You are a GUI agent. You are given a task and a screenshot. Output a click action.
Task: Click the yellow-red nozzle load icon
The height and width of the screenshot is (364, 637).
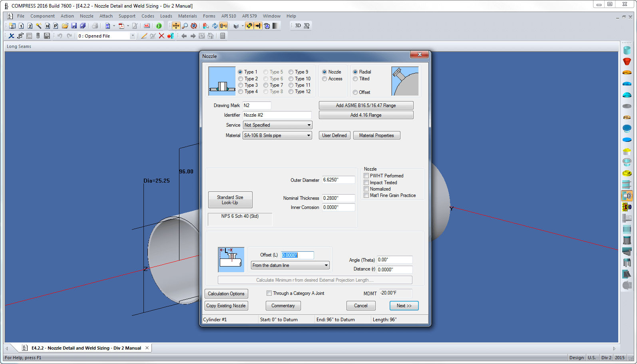point(627,207)
